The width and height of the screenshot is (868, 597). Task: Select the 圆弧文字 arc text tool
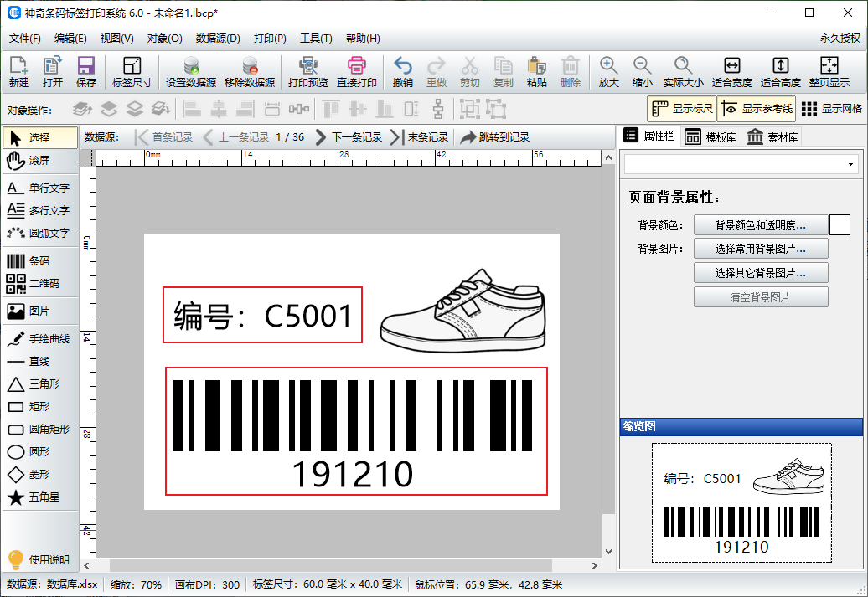pos(40,233)
